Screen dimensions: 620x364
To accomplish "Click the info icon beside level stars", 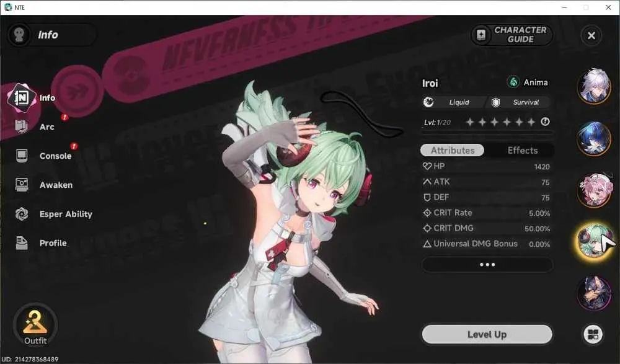I will (x=545, y=122).
